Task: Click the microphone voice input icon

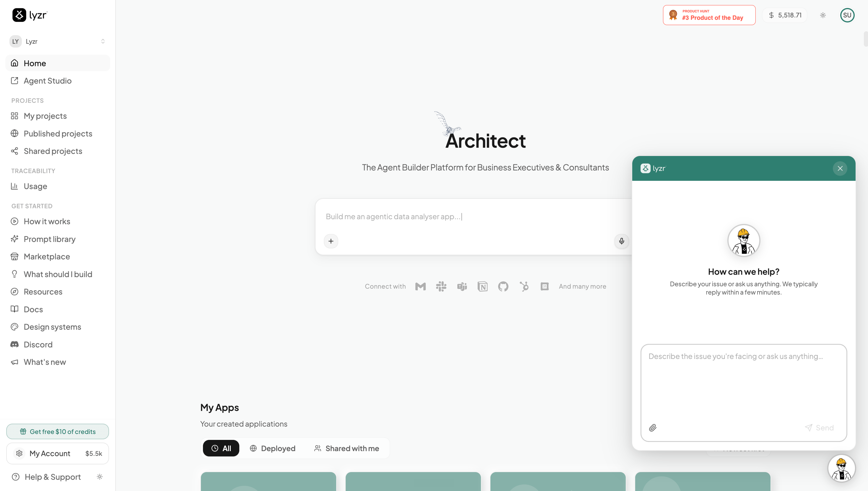Action: click(622, 241)
